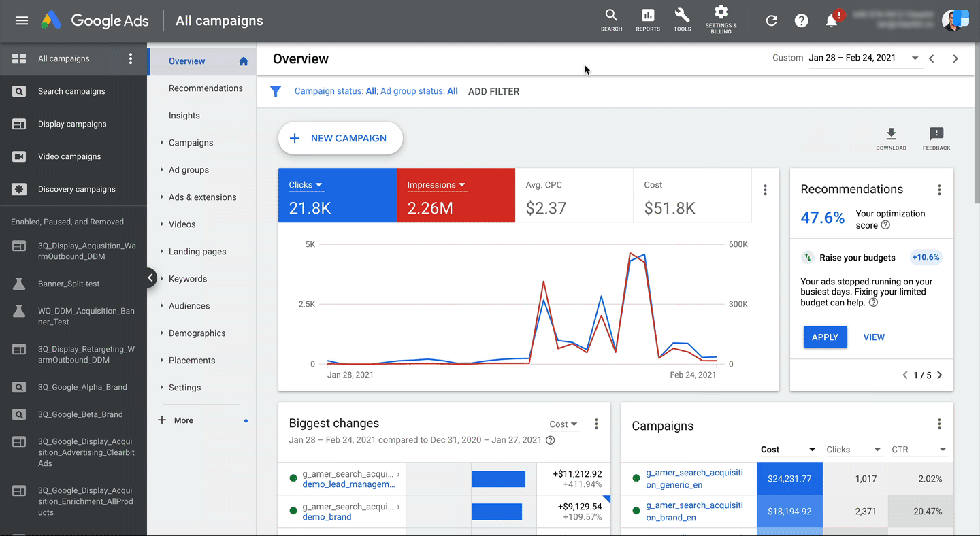Viewport: 980px width, 536px height.
Task: Apply the Raise your budgets recommendation
Action: coord(825,337)
